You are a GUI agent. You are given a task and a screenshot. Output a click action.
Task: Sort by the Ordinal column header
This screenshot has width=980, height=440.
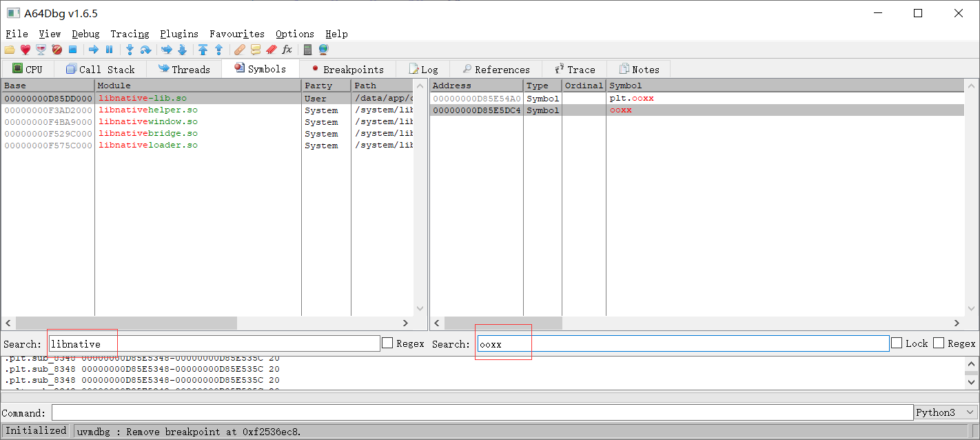584,86
